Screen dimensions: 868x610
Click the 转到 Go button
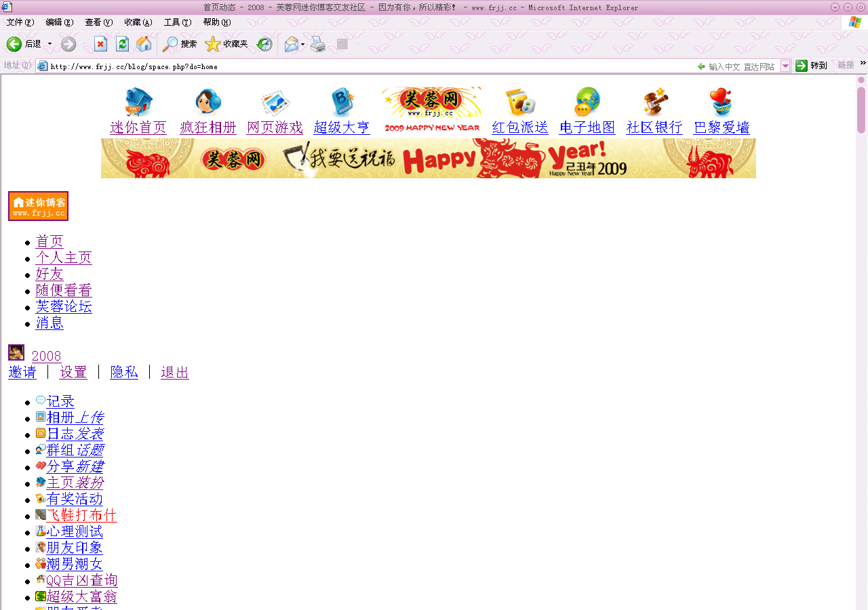pos(812,66)
